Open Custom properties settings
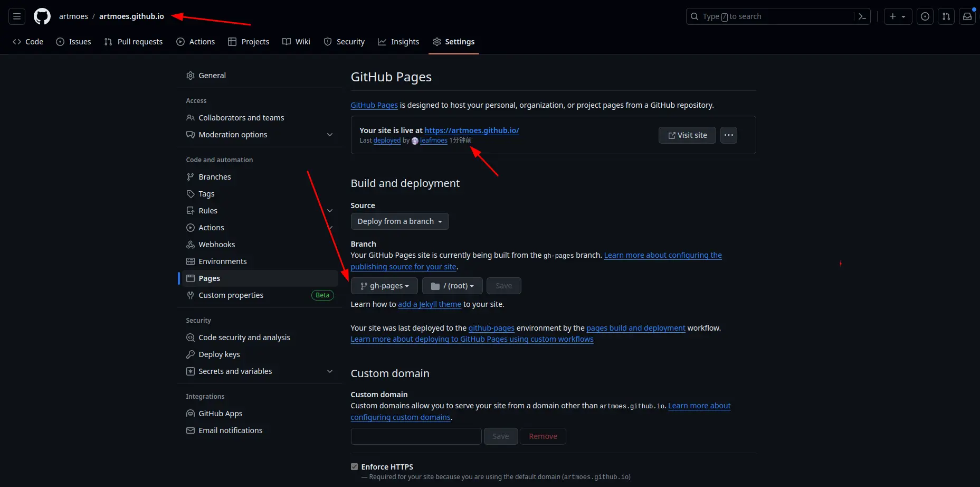This screenshot has height=487, width=980. click(260, 295)
